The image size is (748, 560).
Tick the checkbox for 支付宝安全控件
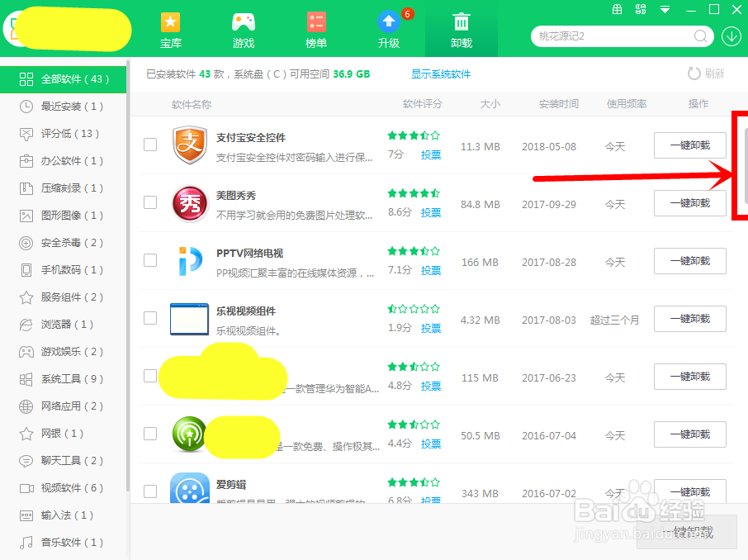pyautogui.click(x=150, y=145)
